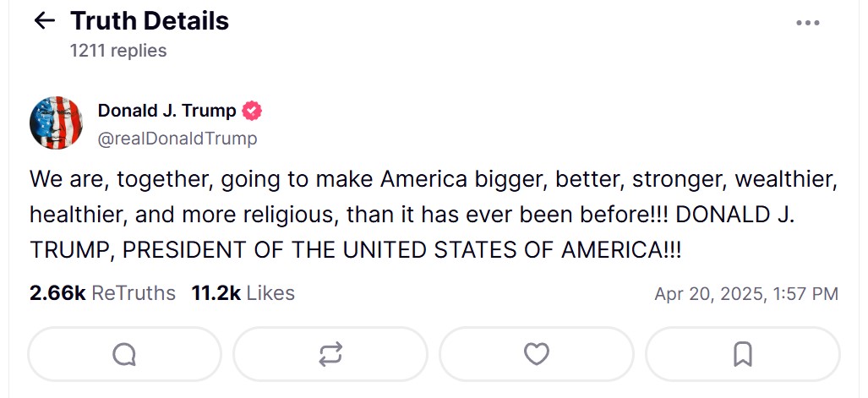Open Donald J. Trump's profile avatar

[x=56, y=123]
